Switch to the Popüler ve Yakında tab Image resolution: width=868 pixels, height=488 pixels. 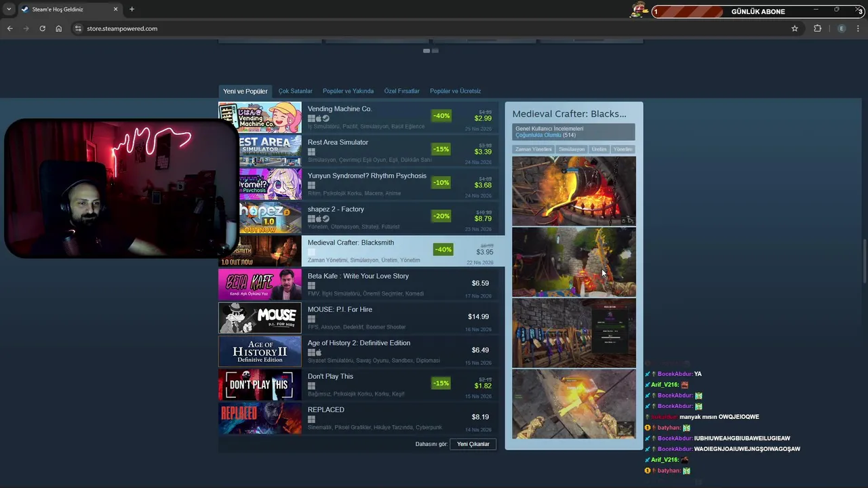(x=348, y=91)
